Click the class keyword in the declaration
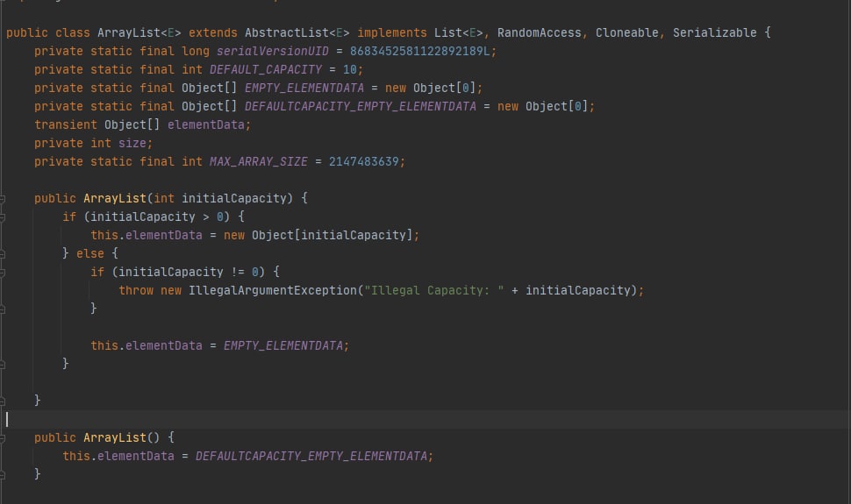The height and width of the screenshot is (504, 851). (73, 32)
